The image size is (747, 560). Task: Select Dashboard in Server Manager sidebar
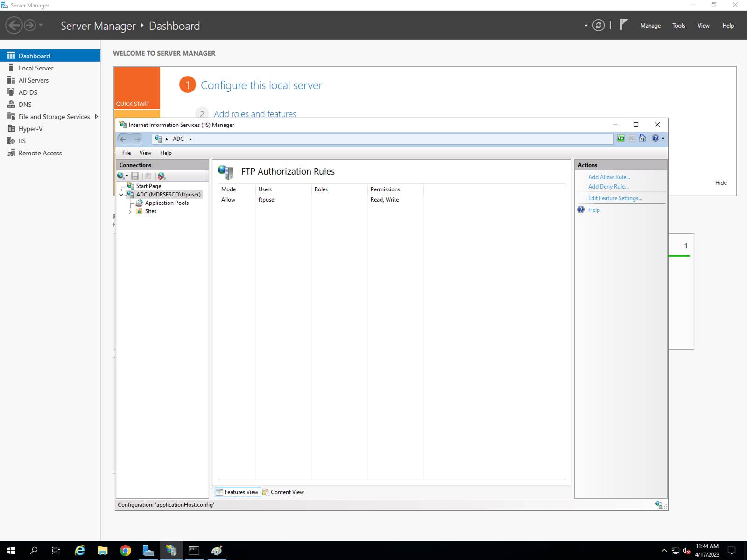coord(50,56)
